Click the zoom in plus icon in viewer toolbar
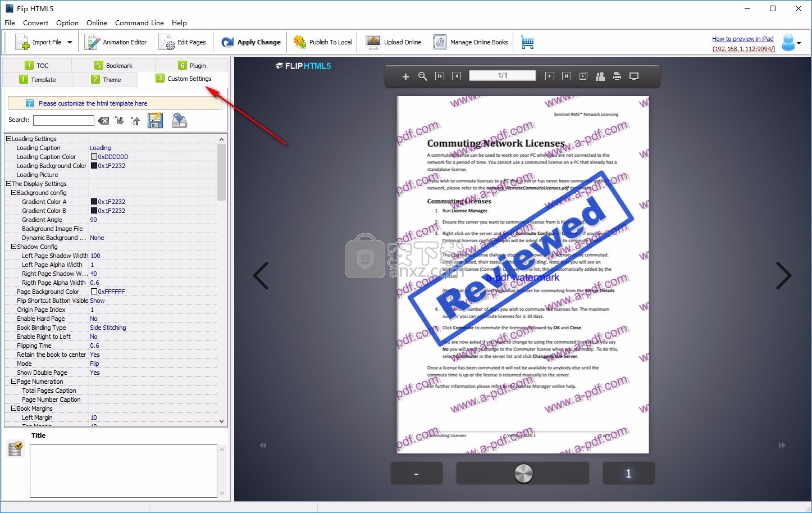This screenshot has height=513, width=812. click(x=405, y=76)
